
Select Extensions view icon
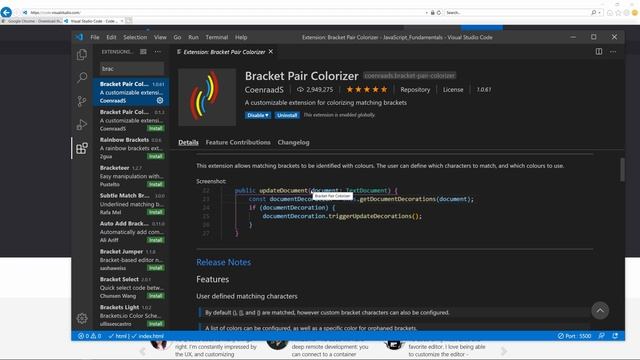pyautogui.click(x=82, y=148)
